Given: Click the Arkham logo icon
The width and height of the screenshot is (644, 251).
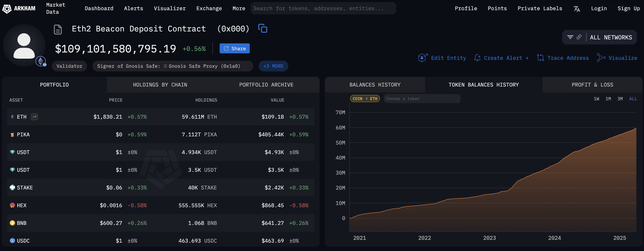Looking at the screenshot, I should coord(7,9).
